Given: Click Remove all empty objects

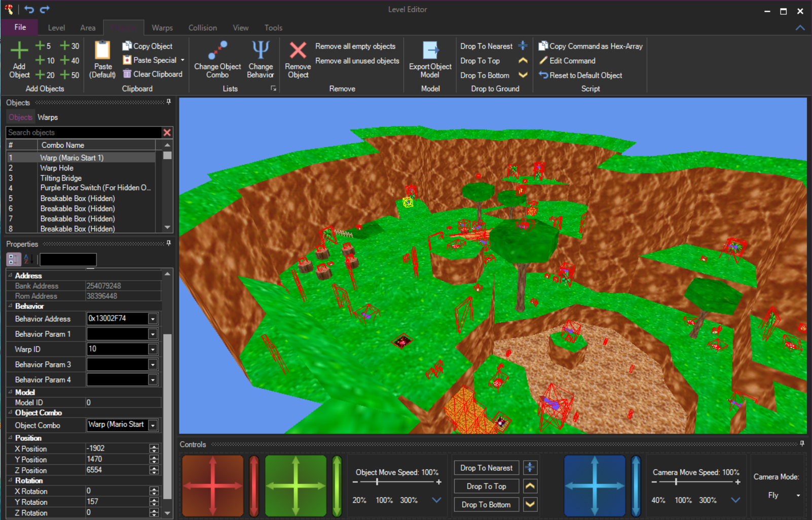Looking at the screenshot, I should (x=355, y=46).
